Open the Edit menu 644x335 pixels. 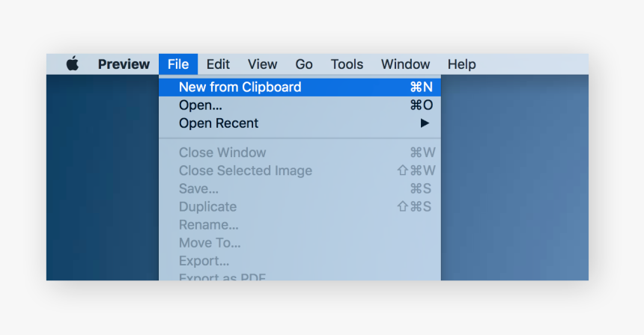click(218, 64)
